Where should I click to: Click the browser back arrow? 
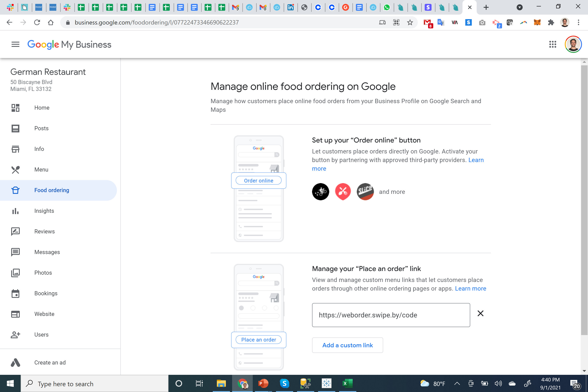(9, 23)
